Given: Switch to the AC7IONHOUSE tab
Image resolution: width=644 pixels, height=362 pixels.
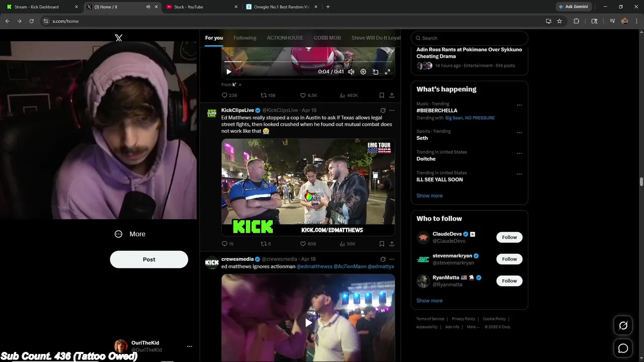Looking at the screenshot, I should 285,38.
